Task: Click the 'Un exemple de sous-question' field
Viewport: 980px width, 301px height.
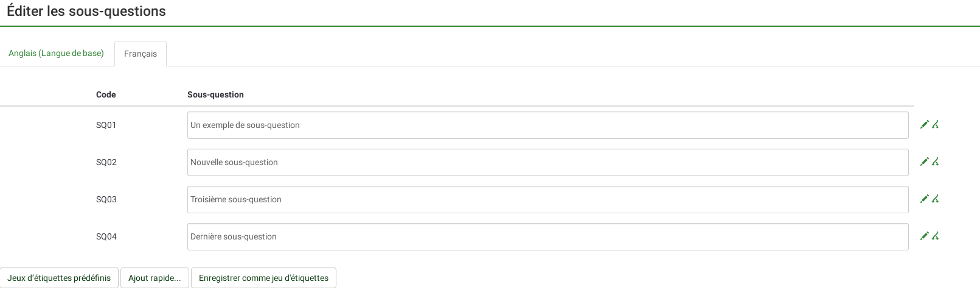Action: point(547,126)
